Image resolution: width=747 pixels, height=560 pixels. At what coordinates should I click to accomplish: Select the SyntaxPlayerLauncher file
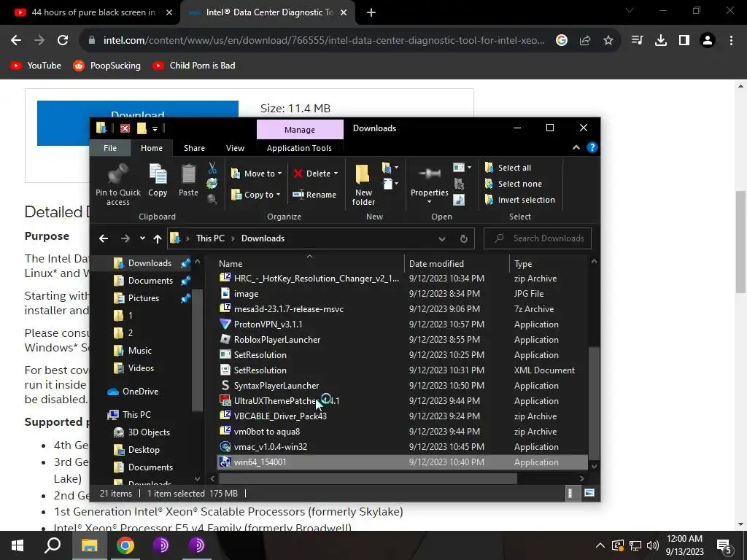click(x=402, y=386)
